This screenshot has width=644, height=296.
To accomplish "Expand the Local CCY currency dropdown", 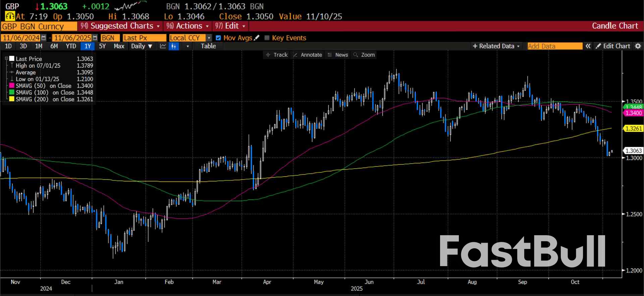I will 209,38.
